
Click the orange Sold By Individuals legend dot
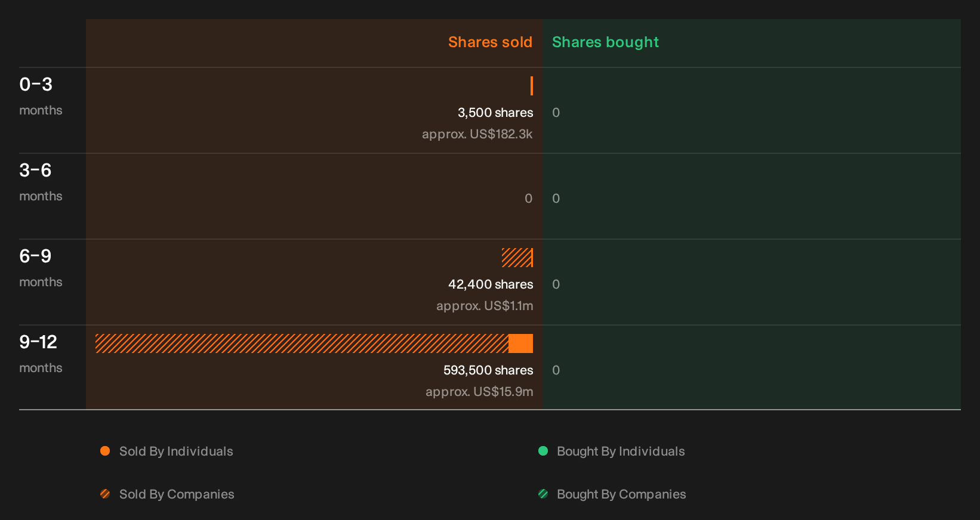pos(105,451)
